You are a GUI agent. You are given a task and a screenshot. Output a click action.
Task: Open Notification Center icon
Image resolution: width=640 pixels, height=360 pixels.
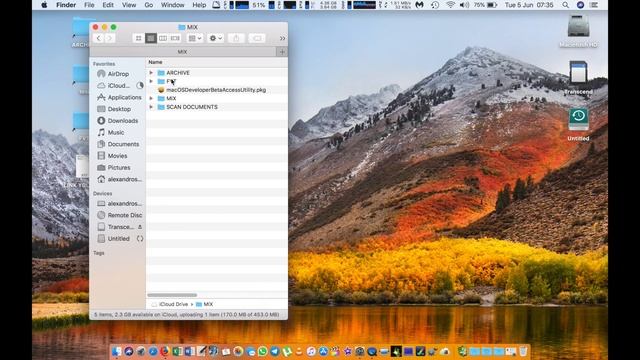pyautogui.click(x=594, y=5)
